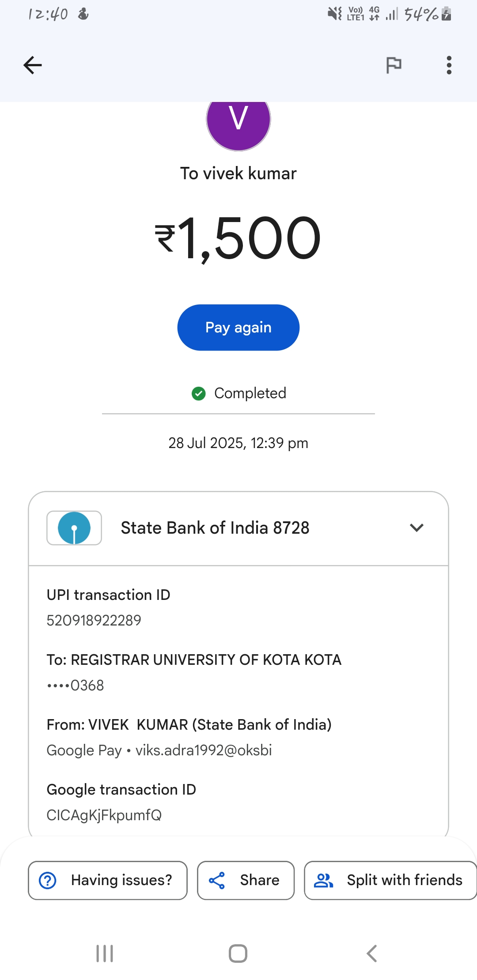Tap the UPI transaction ID number
Viewport: 477px width, 980px height.
click(x=94, y=620)
